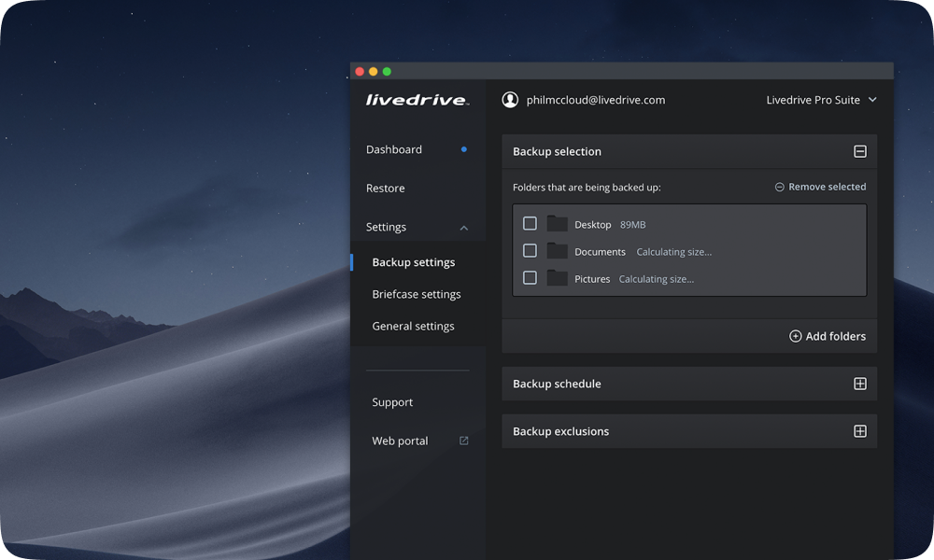This screenshot has height=560, width=934.
Task: Click Calculating size text beside Pictures
Action: 657,279
